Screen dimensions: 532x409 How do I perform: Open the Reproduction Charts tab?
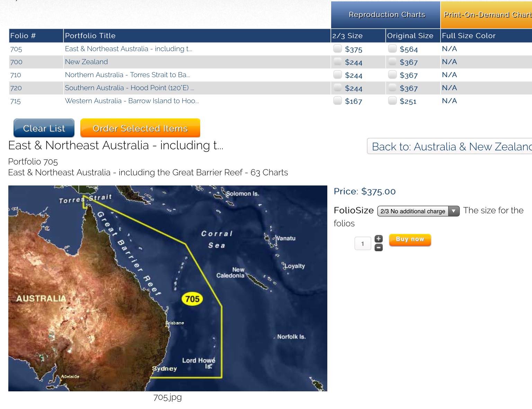[x=387, y=15]
